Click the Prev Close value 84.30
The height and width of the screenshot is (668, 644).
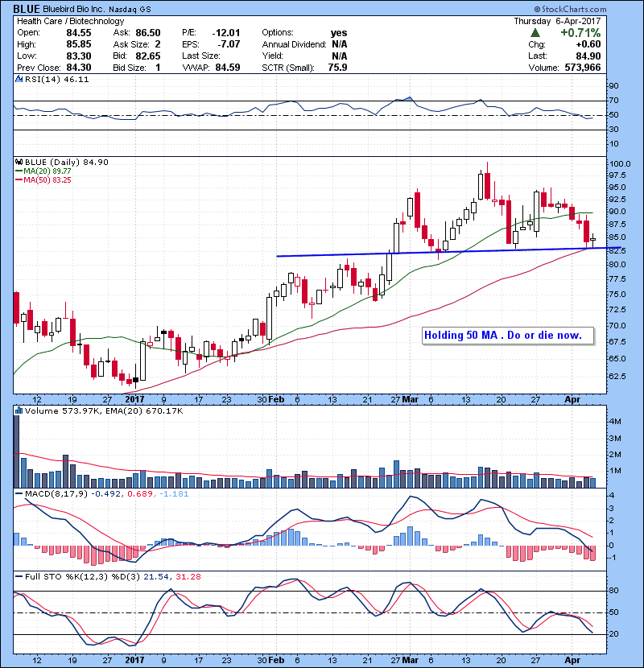click(78, 68)
